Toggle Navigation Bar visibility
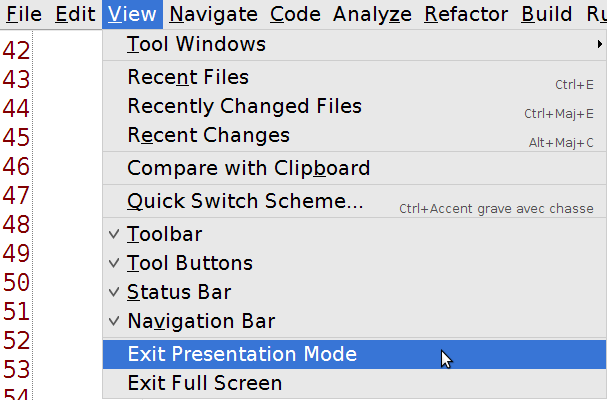607x400 pixels. (x=201, y=322)
